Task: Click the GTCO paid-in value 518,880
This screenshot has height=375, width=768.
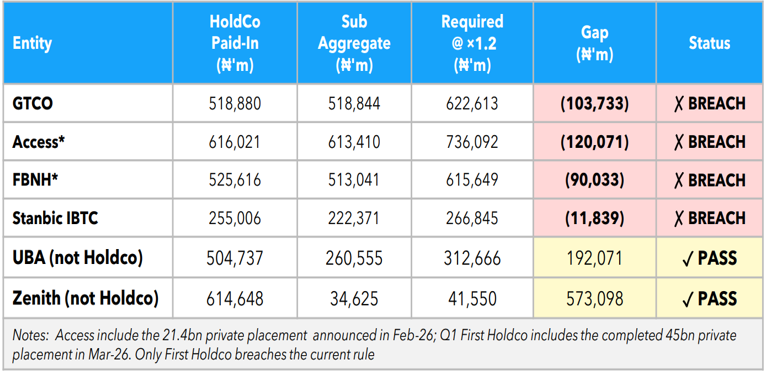Action: [235, 103]
